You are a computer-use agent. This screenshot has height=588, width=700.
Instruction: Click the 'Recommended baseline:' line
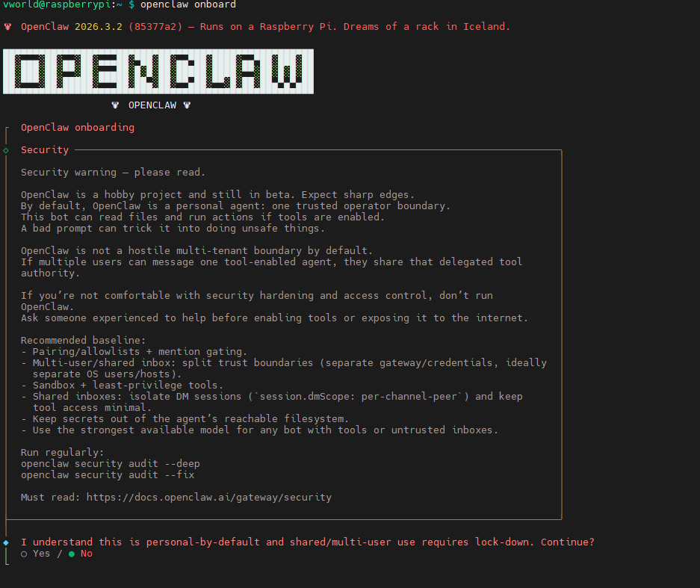click(x=83, y=341)
